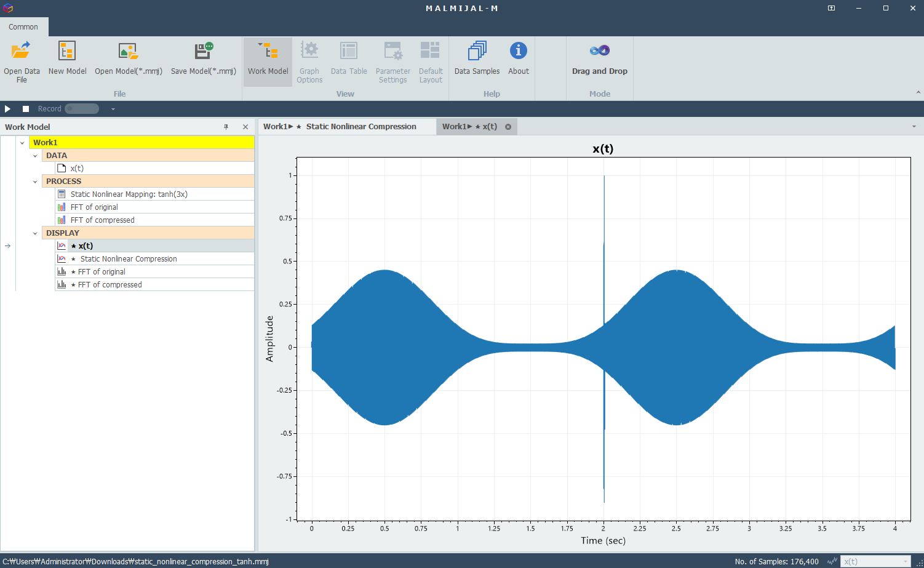Viewport: 924px width, 568px height.
Task: Click the tanh(3x) mapping process icon
Action: pos(62,194)
